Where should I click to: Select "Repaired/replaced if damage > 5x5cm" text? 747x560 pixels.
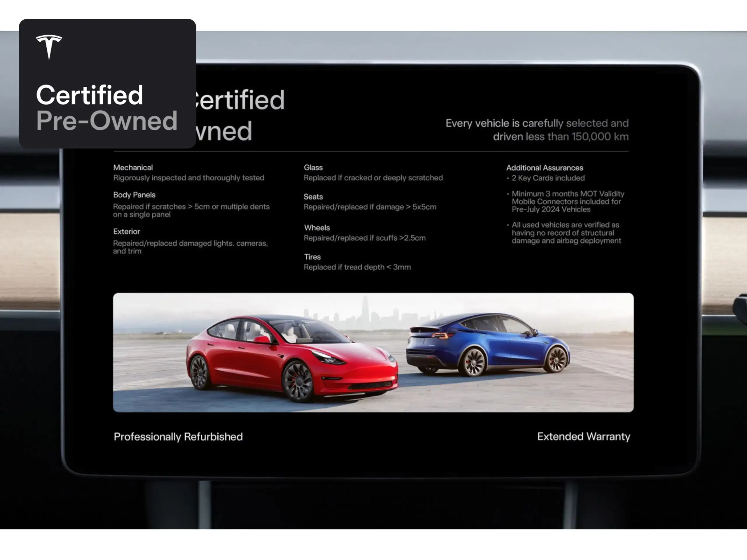point(370,207)
